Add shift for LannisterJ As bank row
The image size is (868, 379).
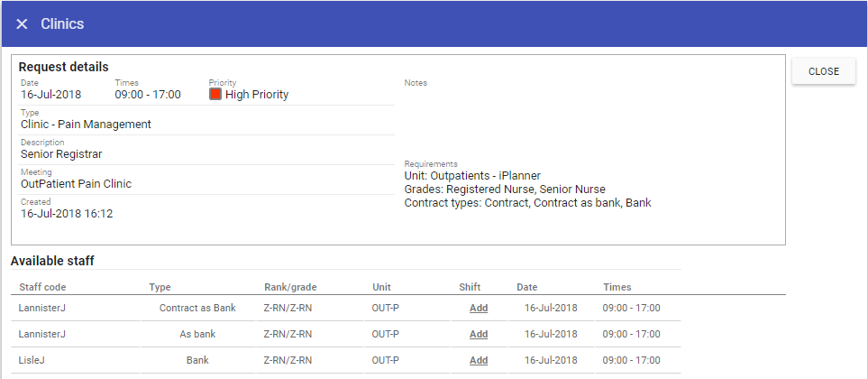point(479,334)
